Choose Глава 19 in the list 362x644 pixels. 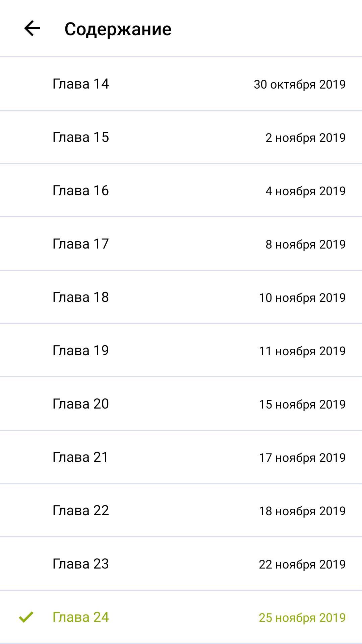(81, 351)
